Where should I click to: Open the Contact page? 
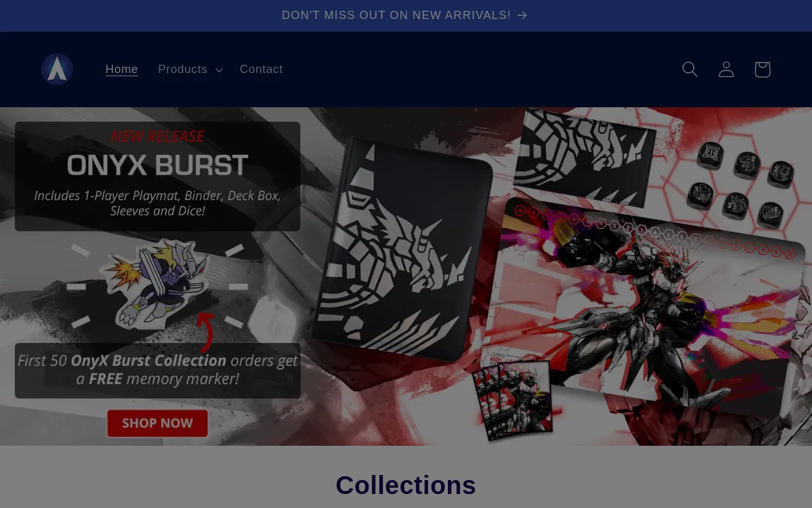261,69
